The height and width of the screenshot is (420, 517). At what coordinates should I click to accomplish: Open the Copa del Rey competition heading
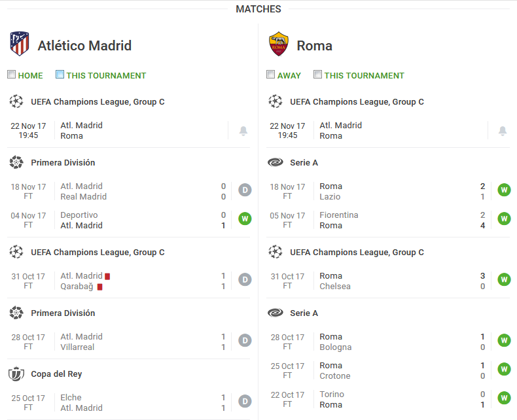click(x=56, y=374)
